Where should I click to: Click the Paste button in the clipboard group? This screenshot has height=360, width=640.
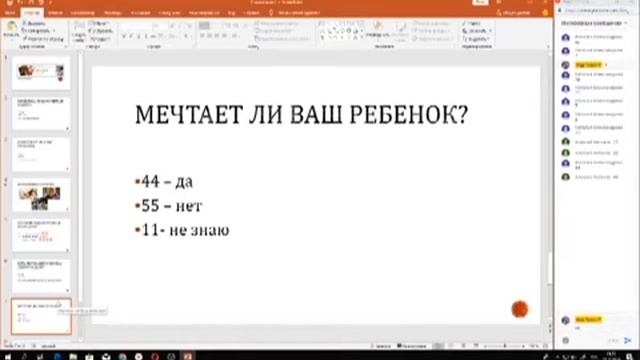(x=11, y=30)
